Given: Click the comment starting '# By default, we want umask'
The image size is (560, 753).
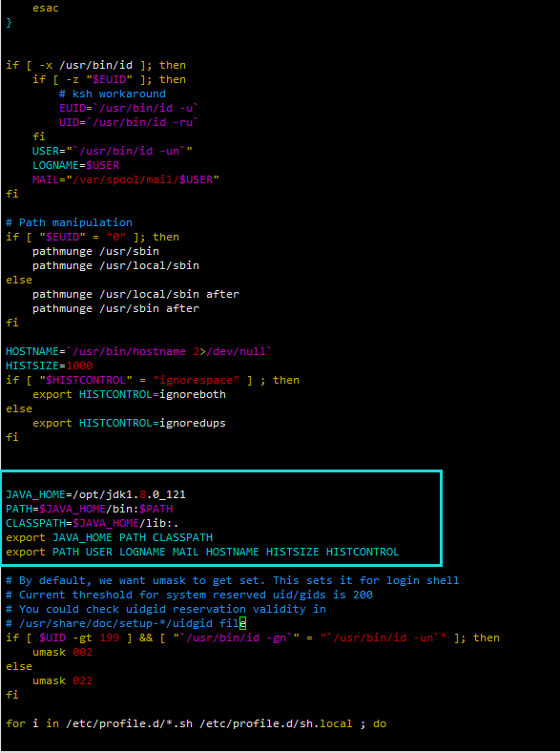Looking at the screenshot, I should point(232,580).
